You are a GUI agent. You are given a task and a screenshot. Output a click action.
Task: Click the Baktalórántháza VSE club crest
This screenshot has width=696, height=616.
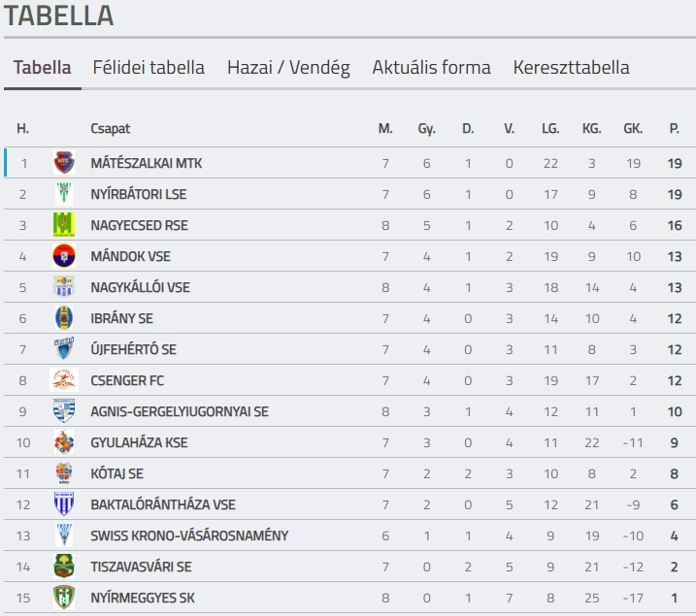[x=64, y=504]
